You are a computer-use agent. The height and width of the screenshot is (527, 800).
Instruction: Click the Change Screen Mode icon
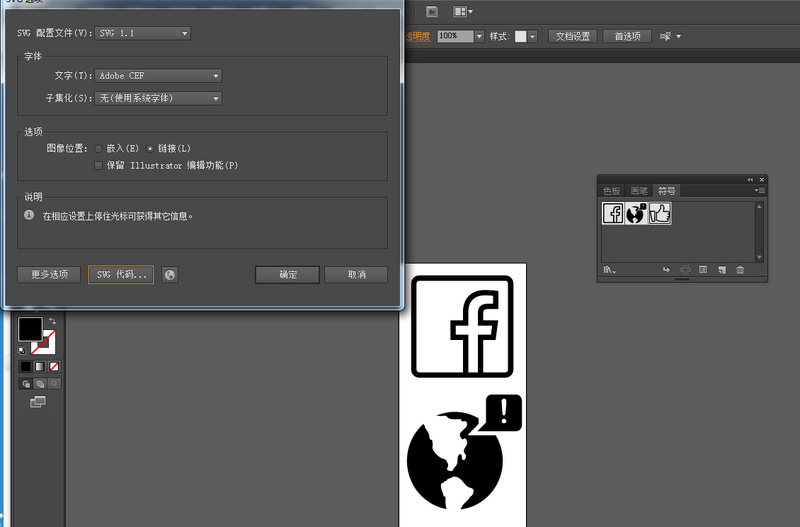pos(38,402)
